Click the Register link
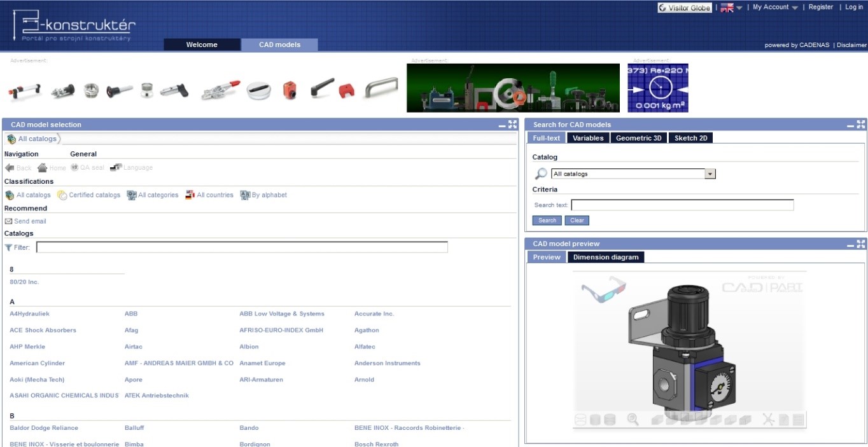This screenshot has width=868, height=447. pyautogui.click(x=821, y=7)
